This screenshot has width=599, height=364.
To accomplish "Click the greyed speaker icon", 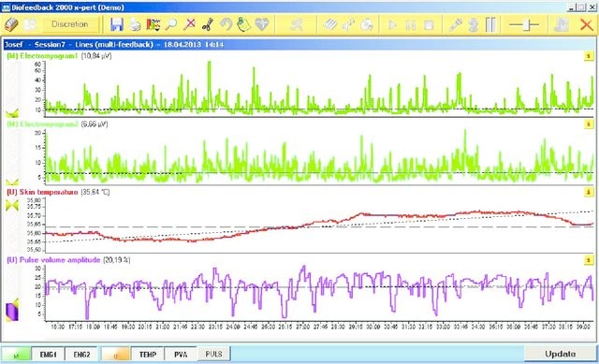I will [348, 25].
